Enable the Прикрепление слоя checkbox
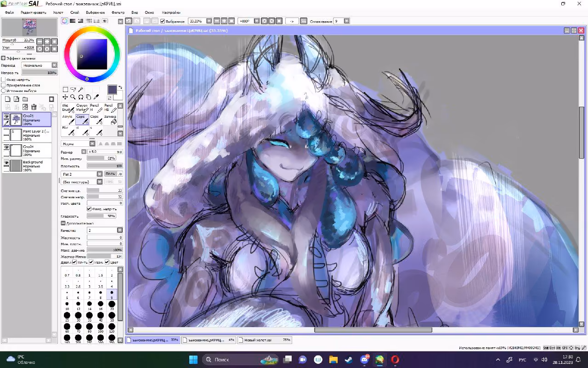 [x=4, y=85]
